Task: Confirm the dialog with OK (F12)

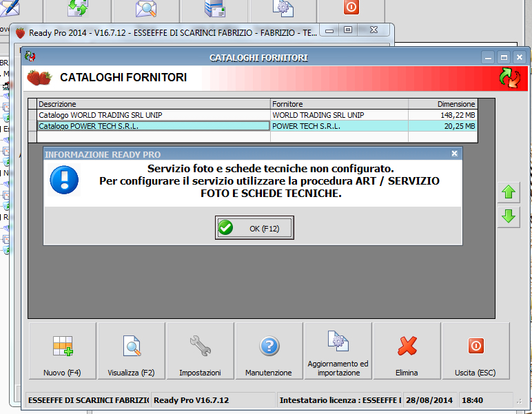Action: 254,228
